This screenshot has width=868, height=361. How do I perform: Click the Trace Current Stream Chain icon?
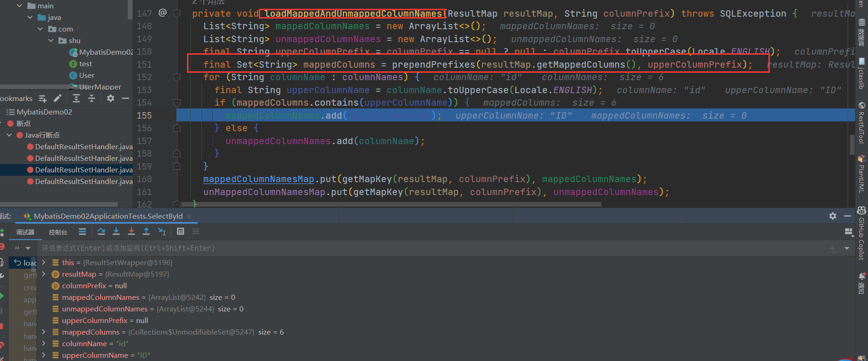(x=196, y=231)
